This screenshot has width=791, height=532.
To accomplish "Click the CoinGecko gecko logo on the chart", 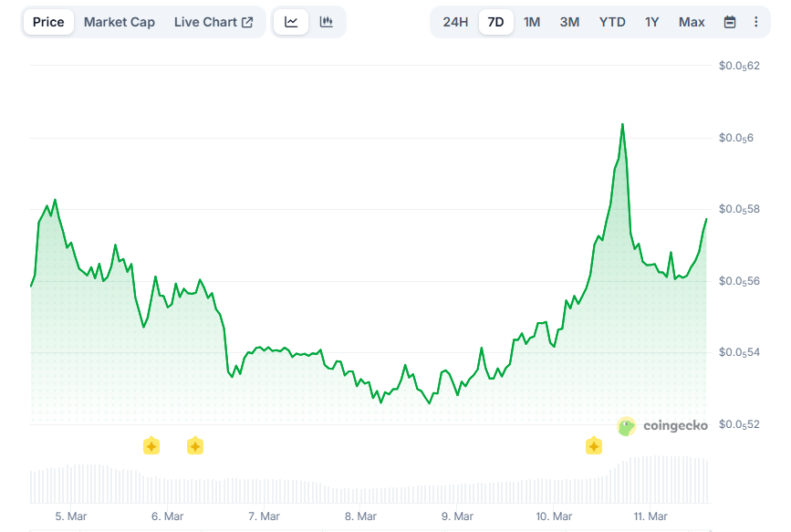I will pyautogui.click(x=626, y=425).
